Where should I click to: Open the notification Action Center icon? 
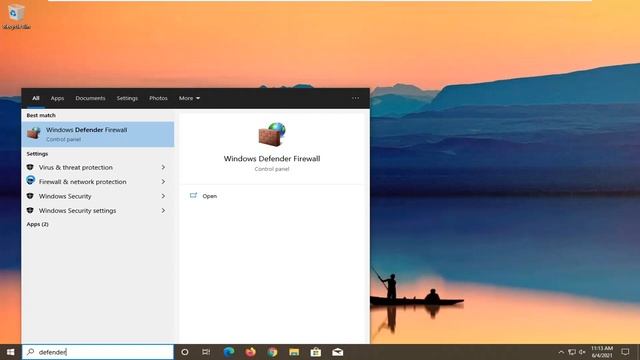click(x=625, y=352)
